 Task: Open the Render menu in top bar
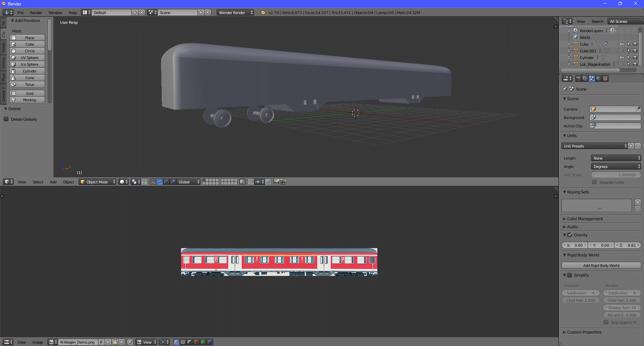[36, 13]
